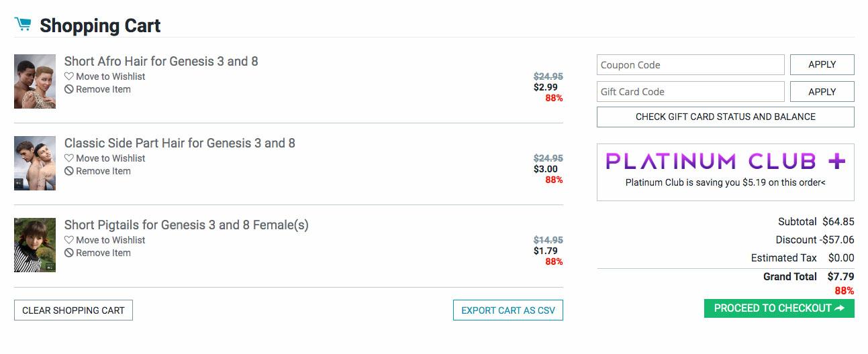Apply the coupon code
The height and width of the screenshot is (354, 868).
pos(822,65)
